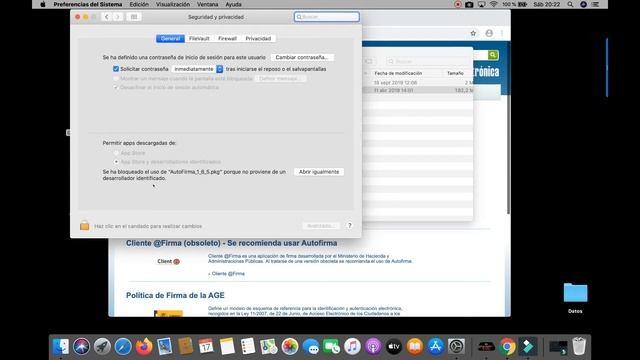
Task: Open App Store in the Dock
Action: 436,347
